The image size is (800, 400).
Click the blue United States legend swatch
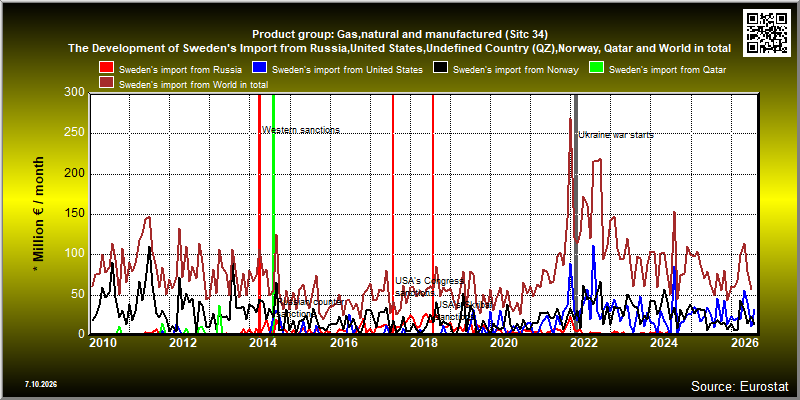[x=260, y=68]
